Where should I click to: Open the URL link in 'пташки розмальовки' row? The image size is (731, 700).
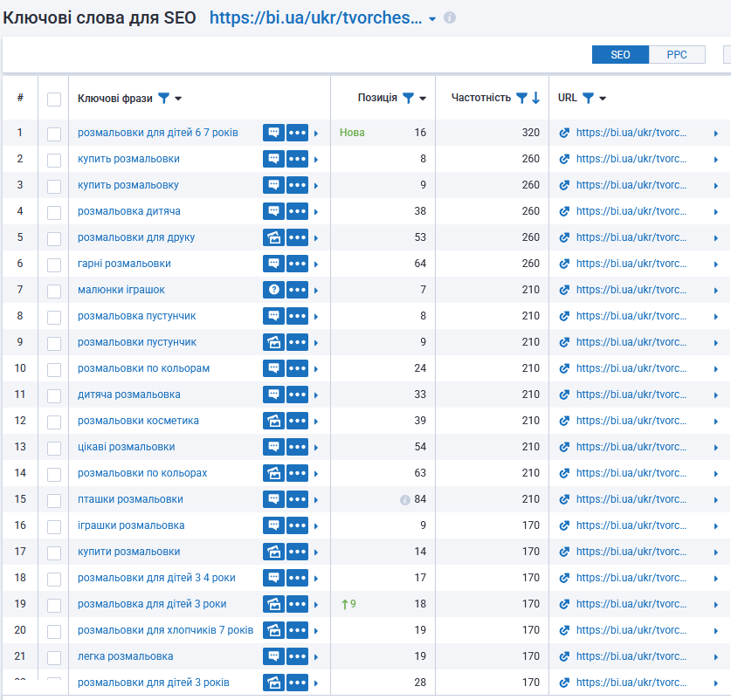click(631, 499)
